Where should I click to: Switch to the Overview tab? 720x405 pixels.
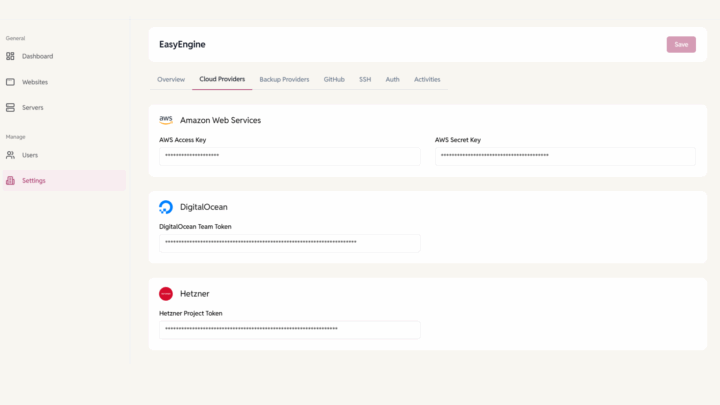(171, 79)
